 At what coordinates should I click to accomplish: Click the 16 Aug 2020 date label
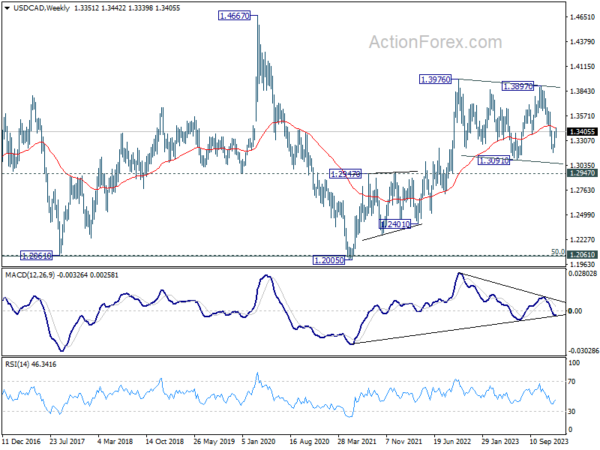[309, 441]
